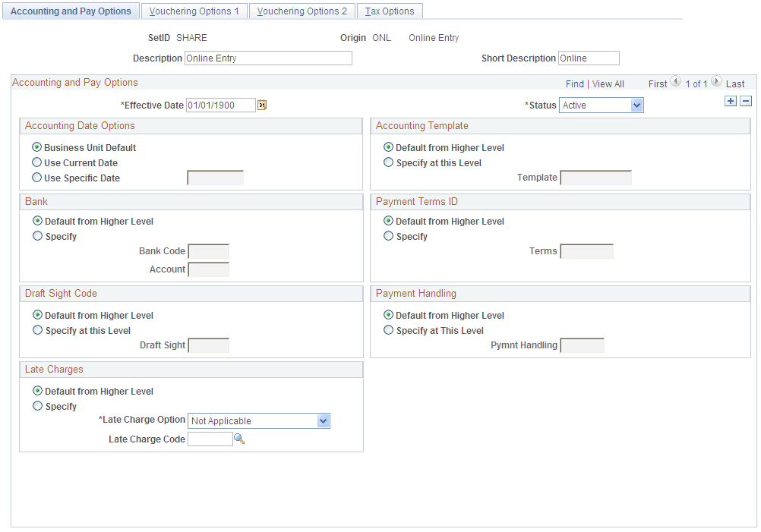Click the Find link
Image resolution: width=761 pixels, height=532 pixels.
[x=575, y=83]
